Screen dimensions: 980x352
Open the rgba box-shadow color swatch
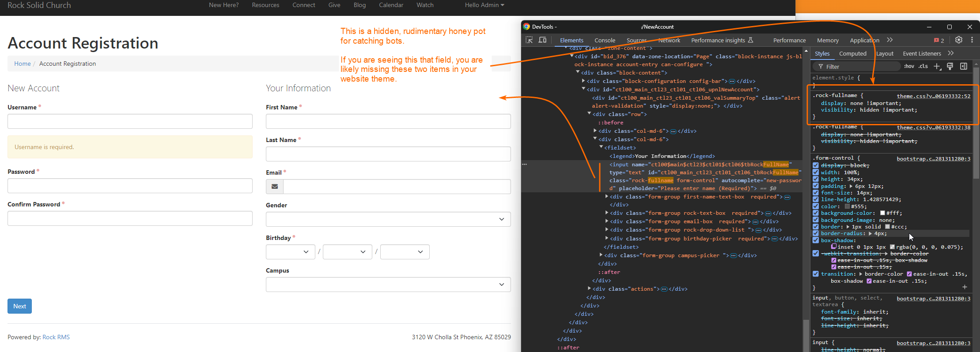[x=892, y=247]
